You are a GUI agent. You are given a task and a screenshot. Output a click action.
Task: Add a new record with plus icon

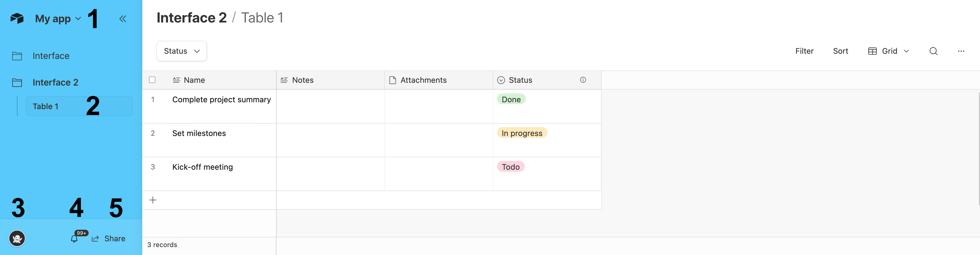[153, 200]
